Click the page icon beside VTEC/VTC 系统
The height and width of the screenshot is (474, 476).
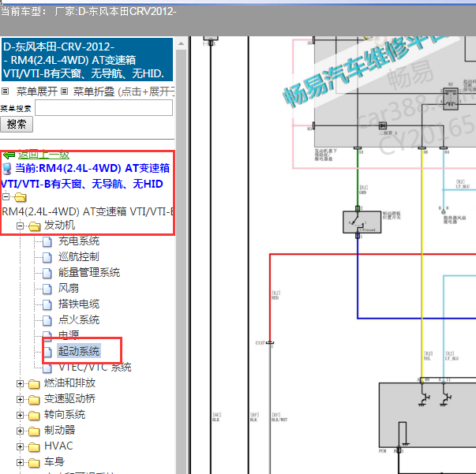(47, 368)
